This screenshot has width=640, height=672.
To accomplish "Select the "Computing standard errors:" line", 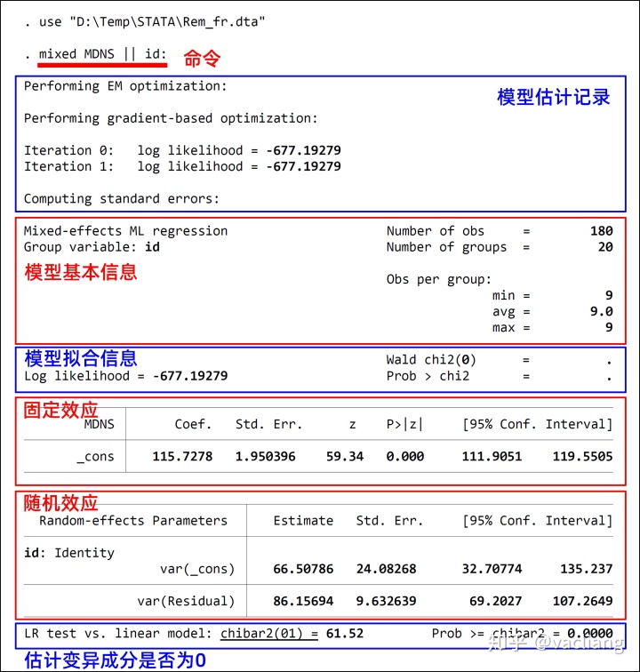I will tap(121, 199).
